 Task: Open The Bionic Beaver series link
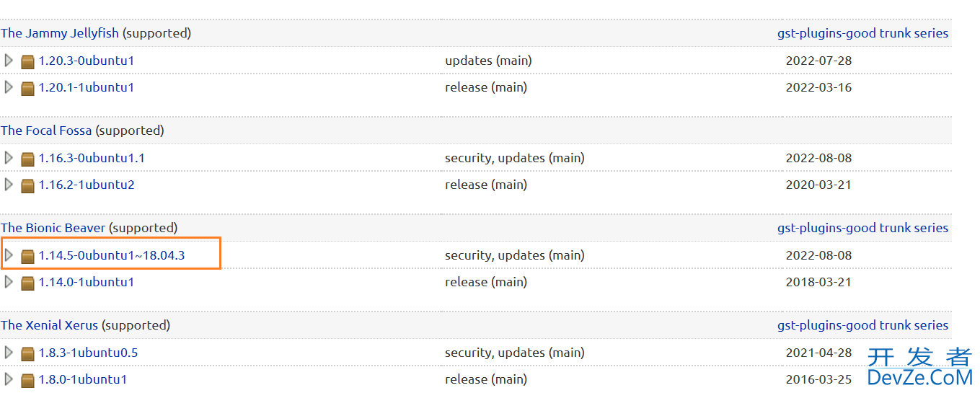click(53, 228)
